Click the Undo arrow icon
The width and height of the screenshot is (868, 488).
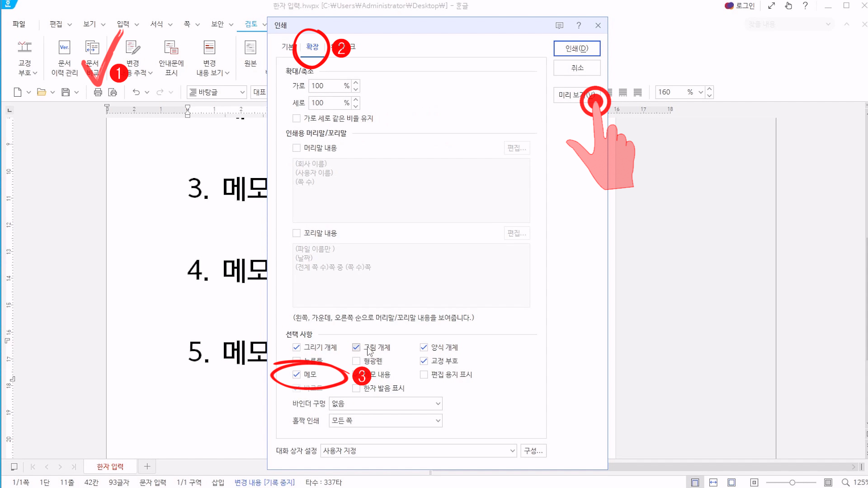(x=136, y=92)
